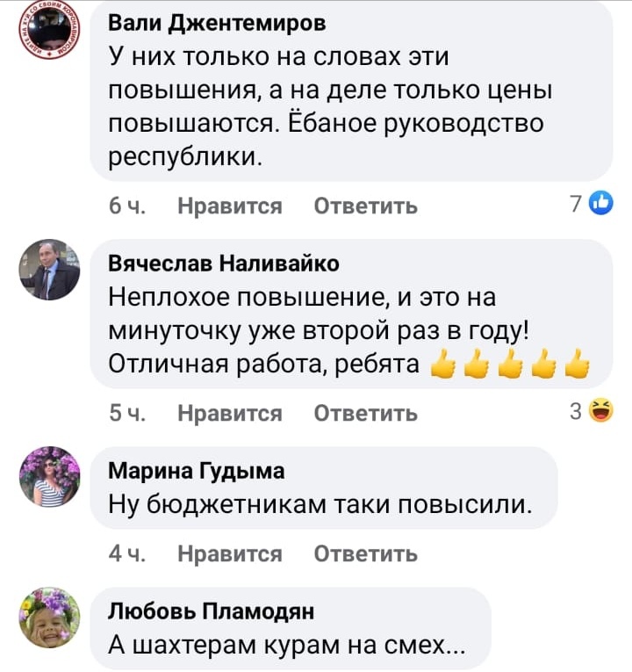Reply to Вали Джентемиров's comment
Screen dimensions: 632x672
point(366,206)
